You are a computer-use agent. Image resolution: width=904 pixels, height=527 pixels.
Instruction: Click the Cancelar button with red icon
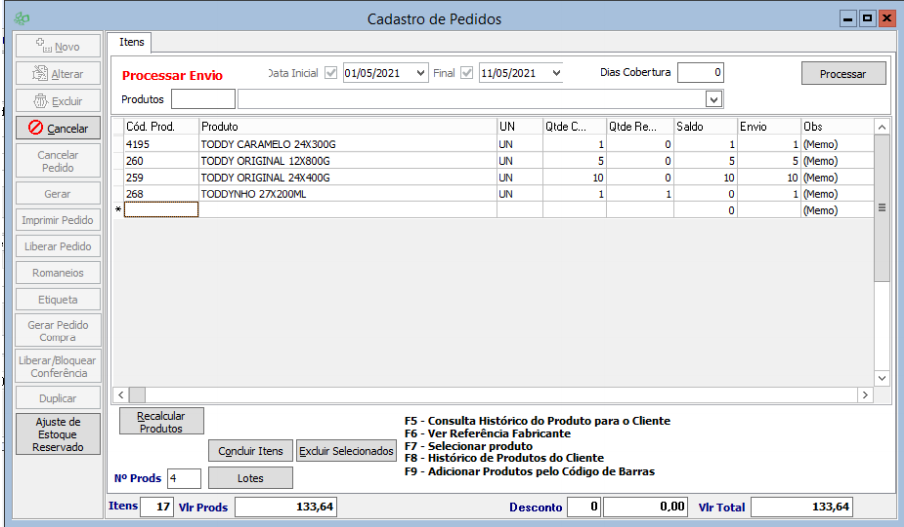(x=58, y=128)
